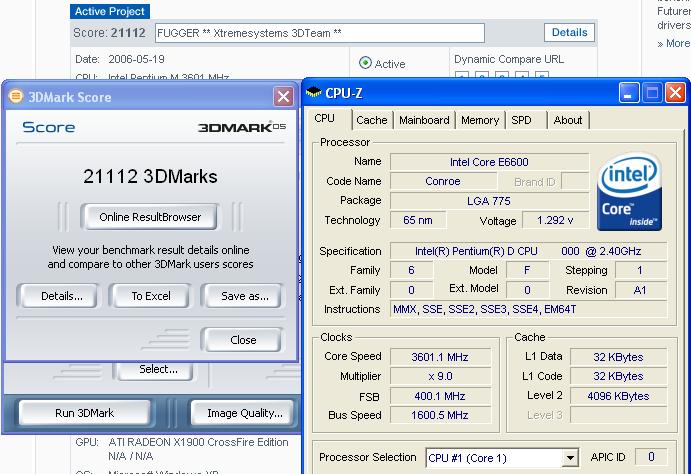
Task: Open the About tab in CPU-Z
Action: (568, 120)
